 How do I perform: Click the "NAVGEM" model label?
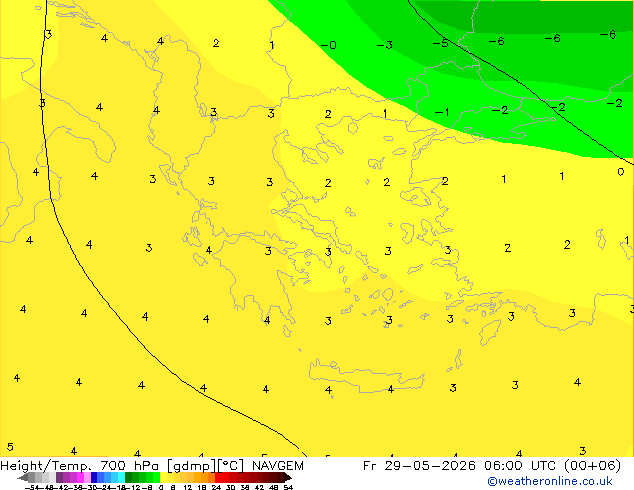point(278,466)
